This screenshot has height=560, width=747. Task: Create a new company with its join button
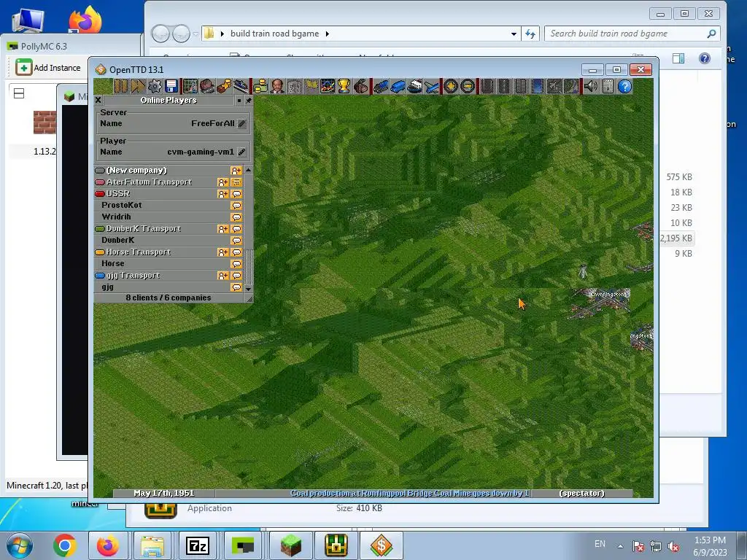pos(236,171)
